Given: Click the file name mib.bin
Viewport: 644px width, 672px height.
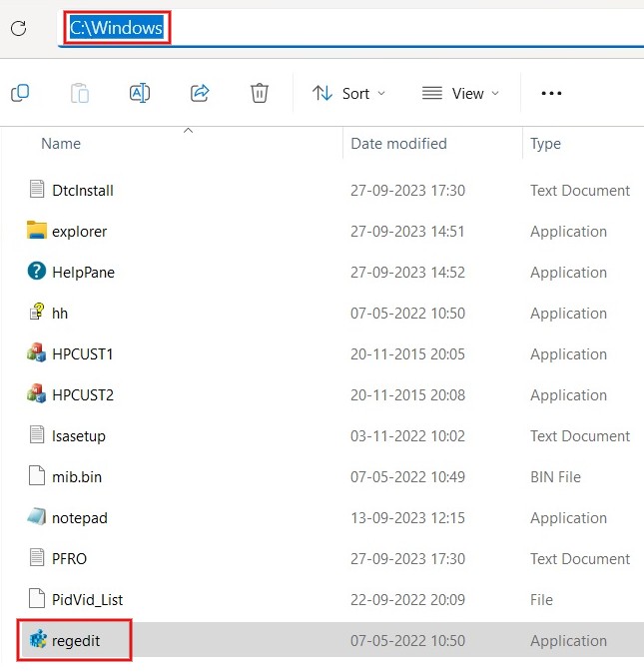Looking at the screenshot, I should (x=77, y=477).
